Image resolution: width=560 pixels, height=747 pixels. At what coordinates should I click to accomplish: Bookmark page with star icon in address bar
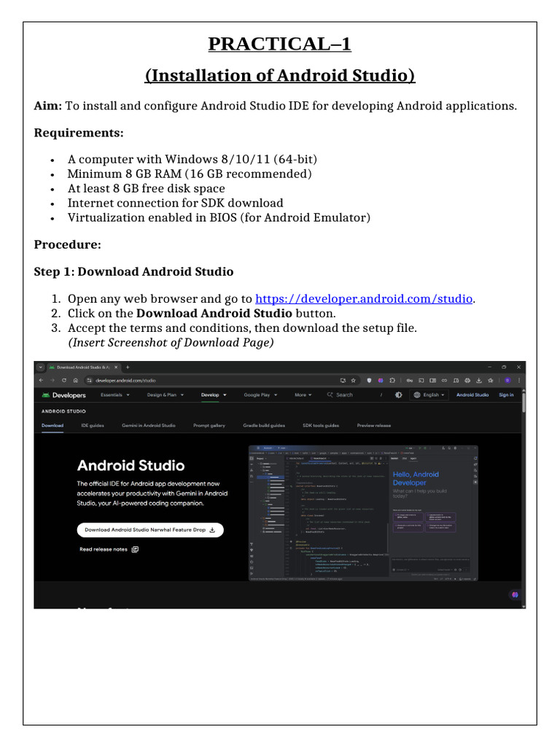coord(354,380)
